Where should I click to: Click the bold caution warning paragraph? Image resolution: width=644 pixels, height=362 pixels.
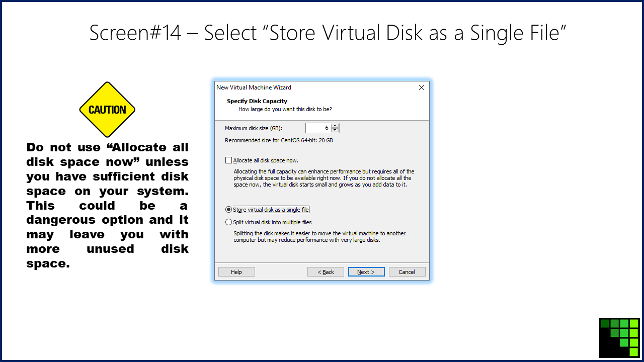point(107,205)
